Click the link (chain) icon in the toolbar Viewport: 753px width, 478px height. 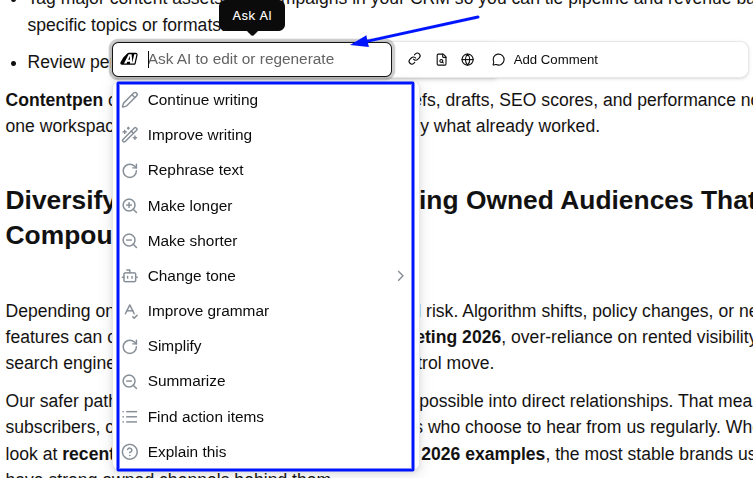414,59
